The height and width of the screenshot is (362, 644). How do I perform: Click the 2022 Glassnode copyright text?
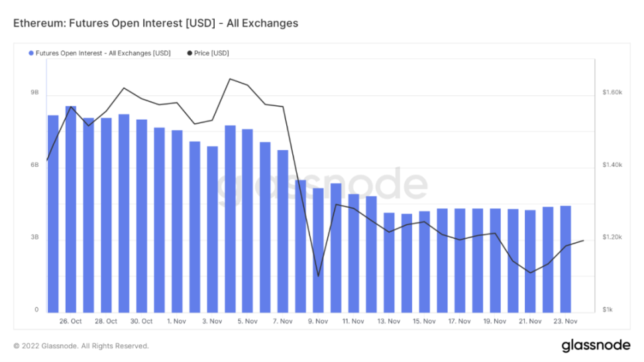(x=81, y=346)
